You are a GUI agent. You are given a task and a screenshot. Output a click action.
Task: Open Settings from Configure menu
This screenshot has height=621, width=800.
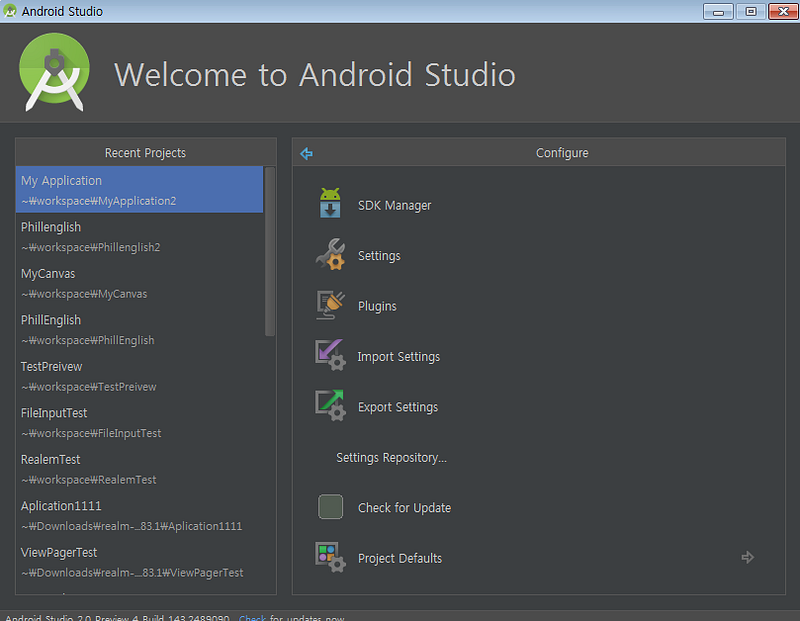click(379, 256)
